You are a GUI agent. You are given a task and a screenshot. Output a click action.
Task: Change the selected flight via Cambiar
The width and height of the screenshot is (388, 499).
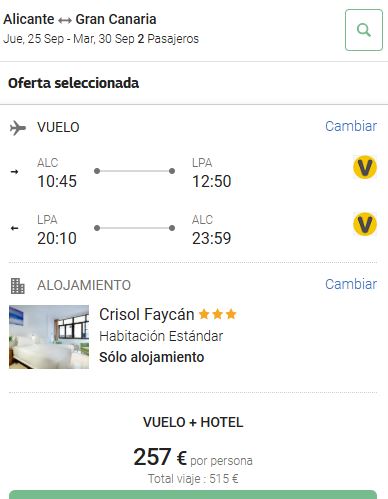(x=351, y=126)
